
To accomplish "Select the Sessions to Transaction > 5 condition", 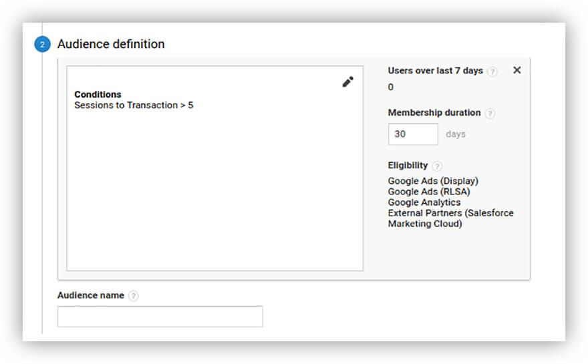I will tap(134, 106).
